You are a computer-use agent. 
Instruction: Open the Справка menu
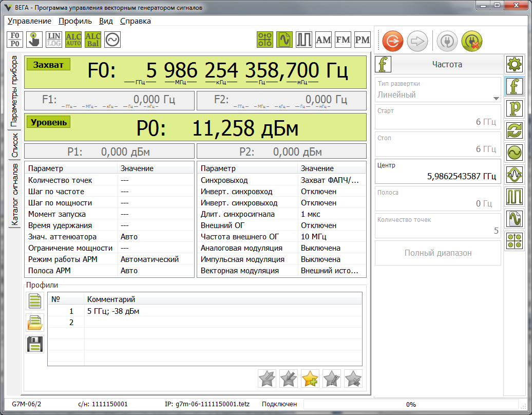136,21
